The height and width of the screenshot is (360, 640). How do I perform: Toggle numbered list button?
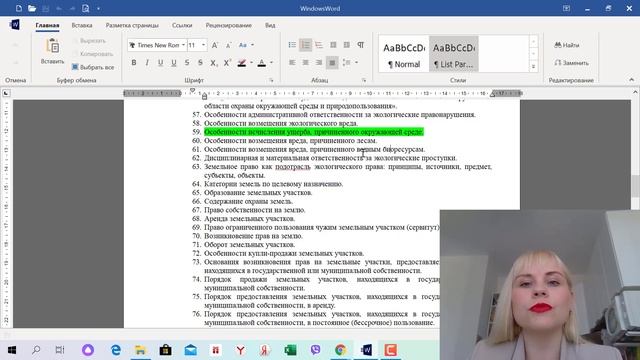click(x=305, y=45)
